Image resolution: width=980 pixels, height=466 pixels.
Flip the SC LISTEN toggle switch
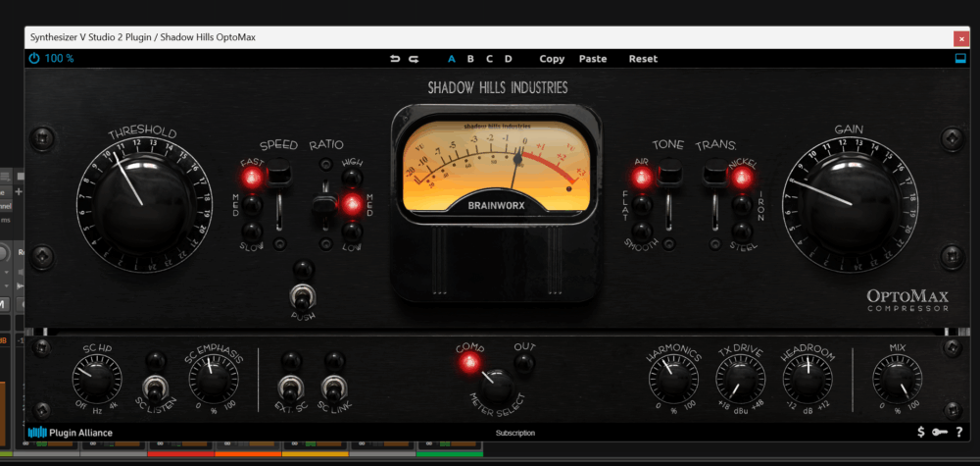(155, 388)
